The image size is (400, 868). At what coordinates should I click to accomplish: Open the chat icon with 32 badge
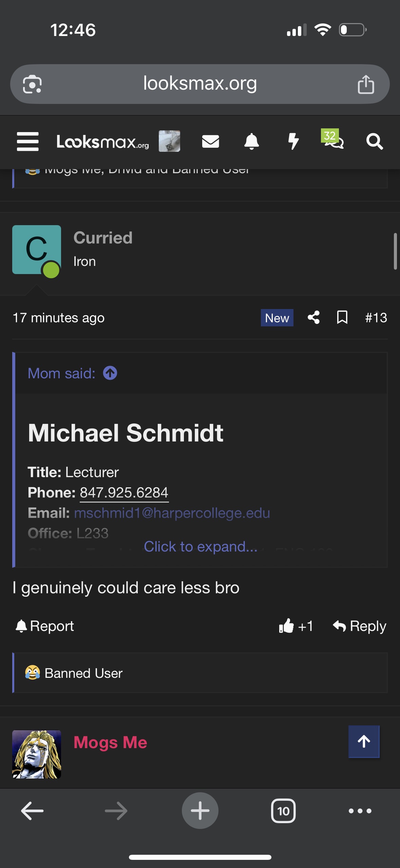[334, 141]
